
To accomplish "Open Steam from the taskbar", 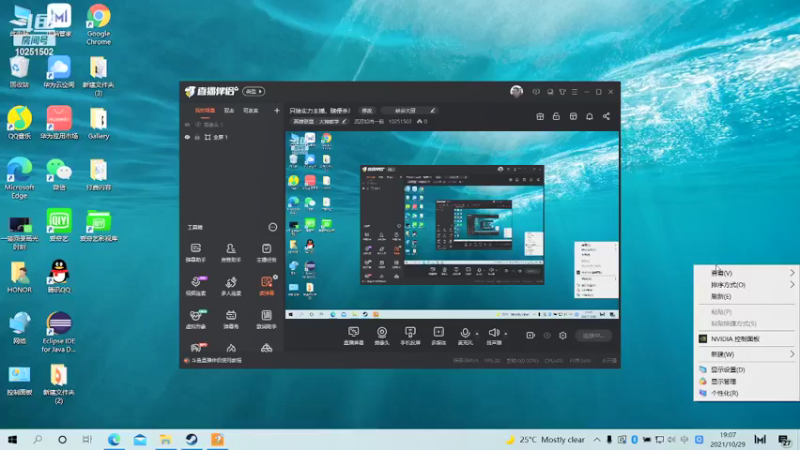I will click(x=191, y=439).
